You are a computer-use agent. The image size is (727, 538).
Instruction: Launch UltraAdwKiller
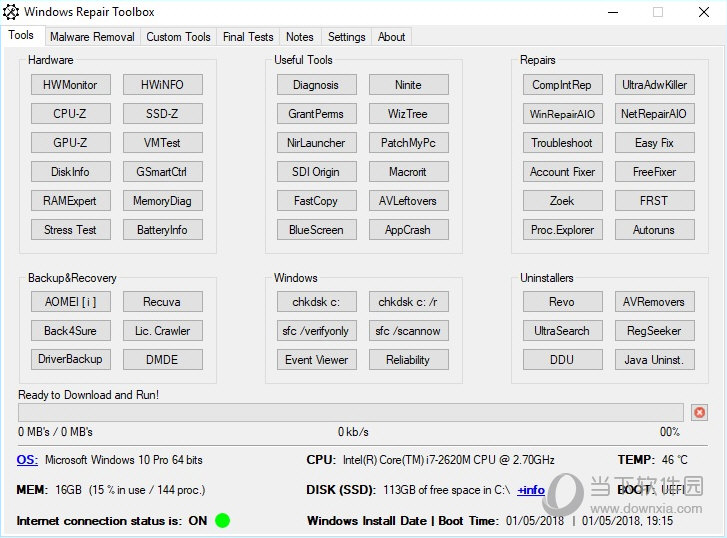[655, 85]
